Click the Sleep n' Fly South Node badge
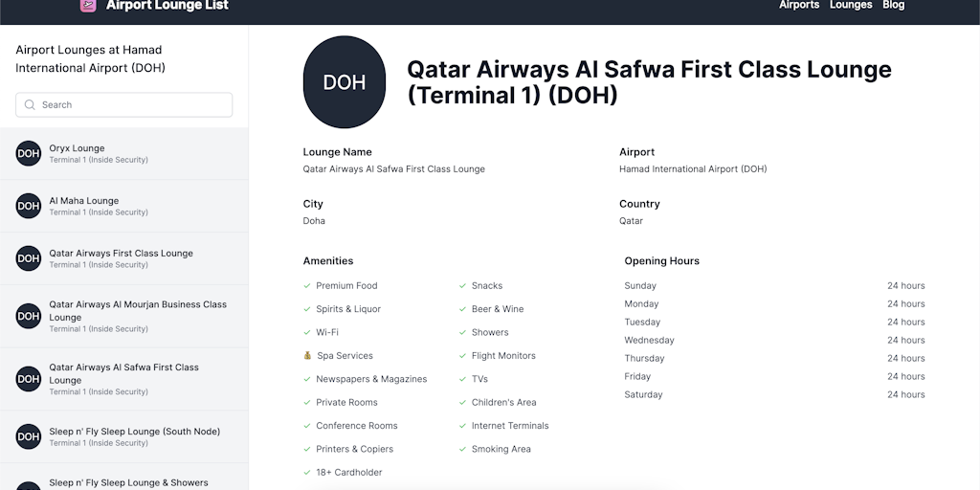Image resolution: width=980 pixels, height=490 pixels. [29, 436]
